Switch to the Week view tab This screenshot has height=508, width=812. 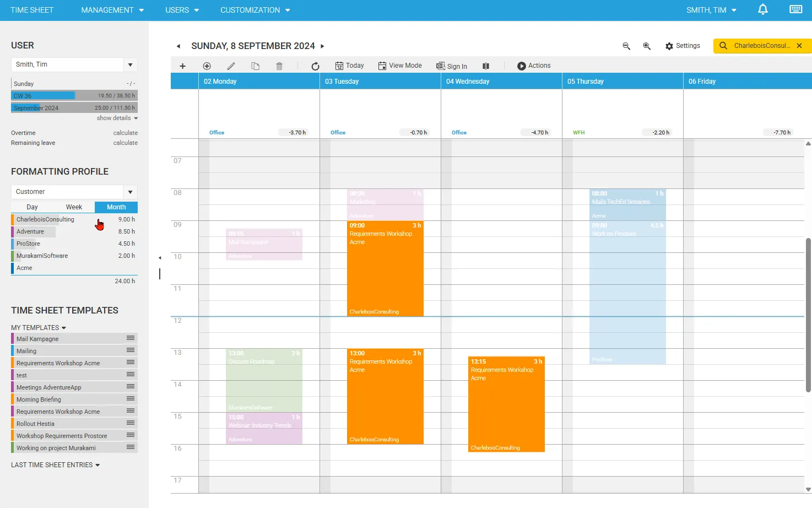[74, 207]
